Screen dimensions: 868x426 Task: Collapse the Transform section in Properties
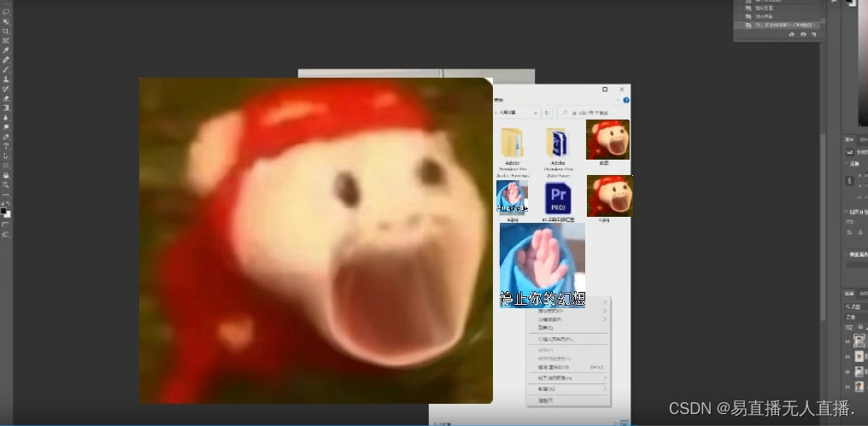pos(846,163)
